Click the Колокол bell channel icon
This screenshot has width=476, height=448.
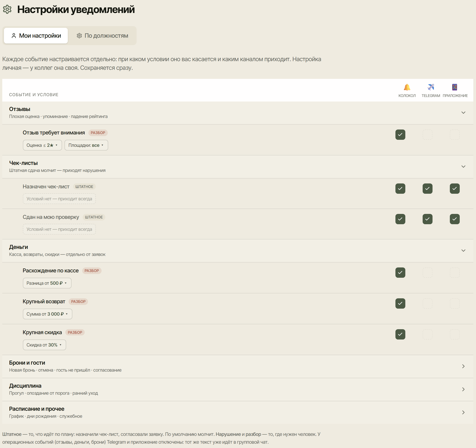tap(407, 87)
